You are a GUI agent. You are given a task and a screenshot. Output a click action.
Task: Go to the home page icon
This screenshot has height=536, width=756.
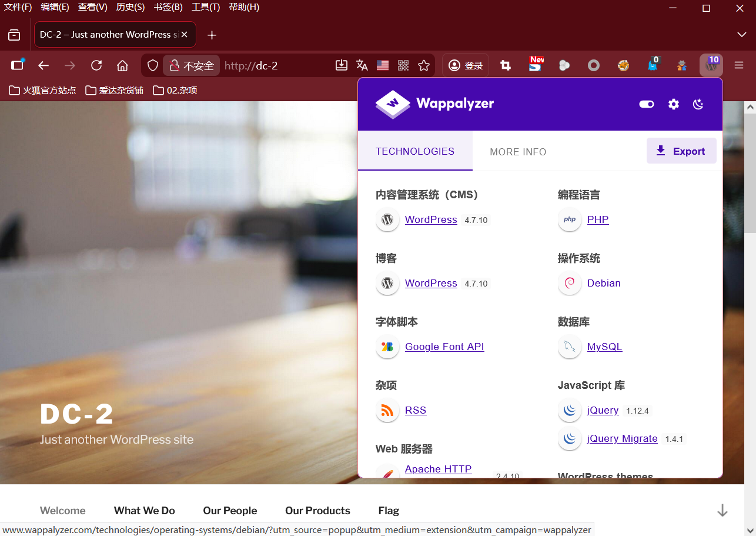tap(122, 65)
